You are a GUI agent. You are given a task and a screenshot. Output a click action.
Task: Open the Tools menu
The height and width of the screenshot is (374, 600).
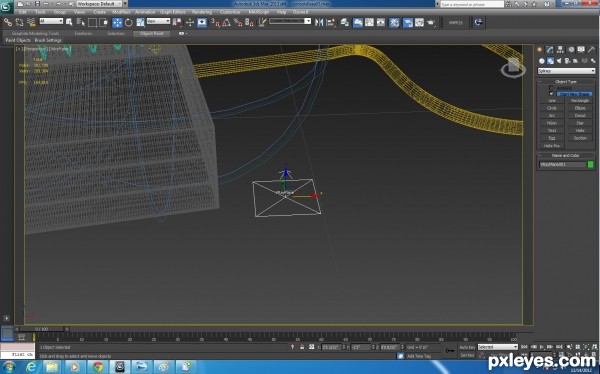click(40, 12)
